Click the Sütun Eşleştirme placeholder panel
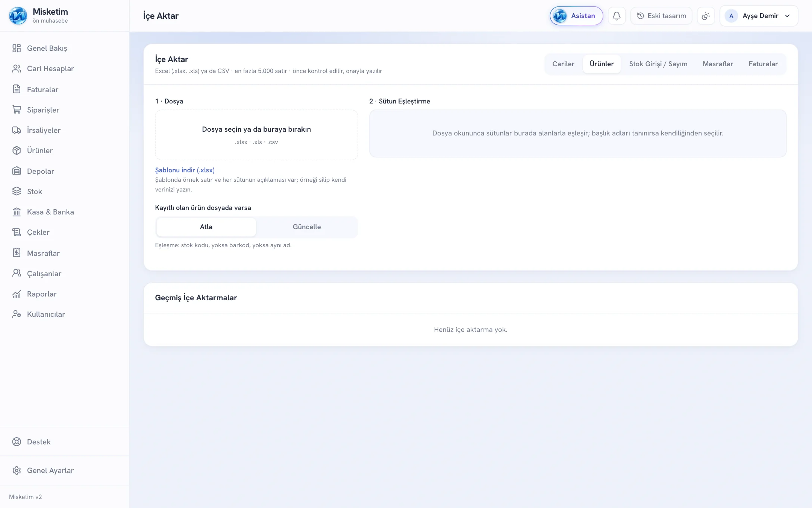Image resolution: width=812 pixels, height=508 pixels. click(577, 134)
